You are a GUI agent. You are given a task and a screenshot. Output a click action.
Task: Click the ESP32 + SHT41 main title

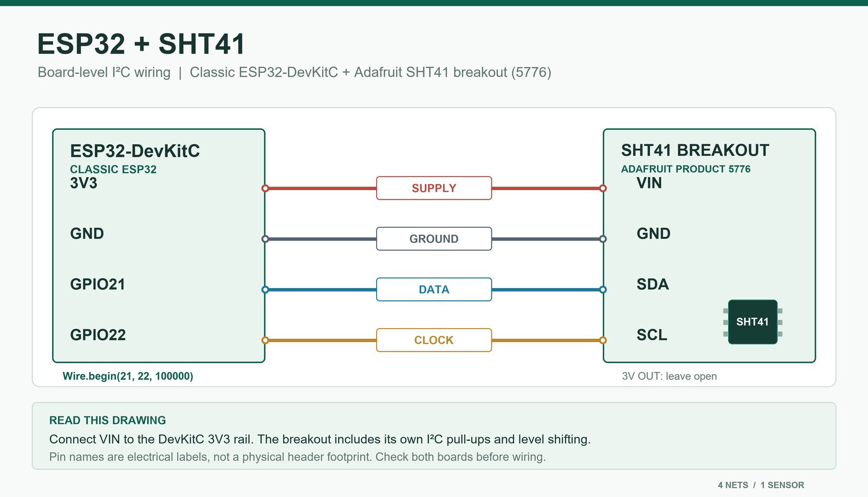(141, 44)
